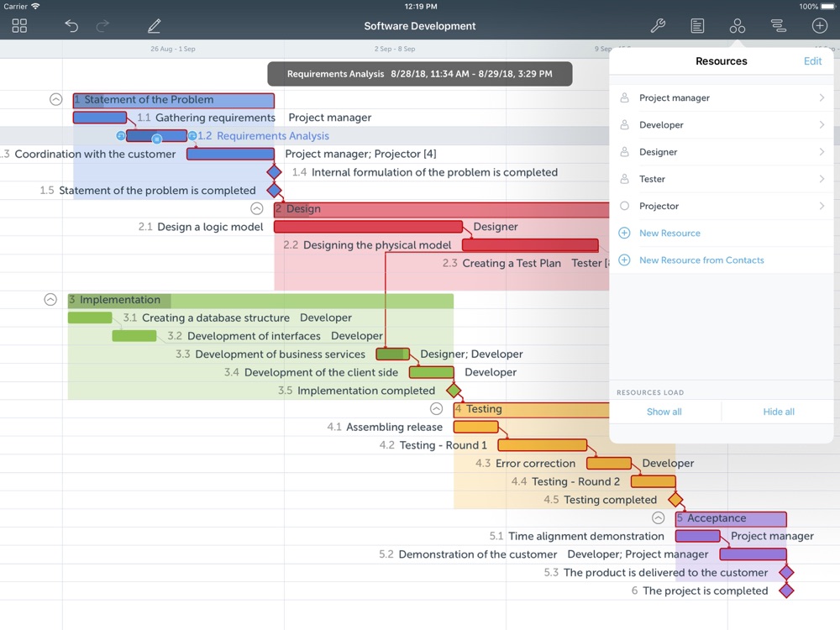Open Developer resource details
The height and width of the screenshot is (630, 840).
click(721, 125)
